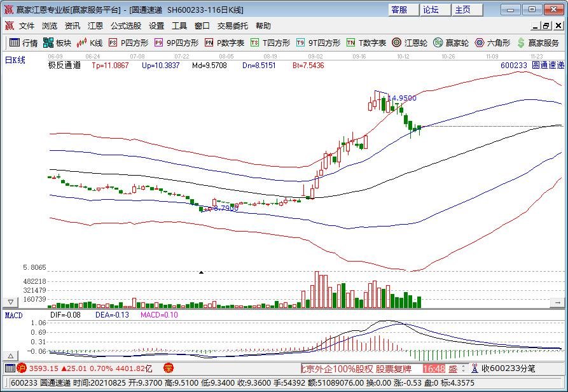Click the scrolling news ticker 股票复牌

tap(393, 369)
